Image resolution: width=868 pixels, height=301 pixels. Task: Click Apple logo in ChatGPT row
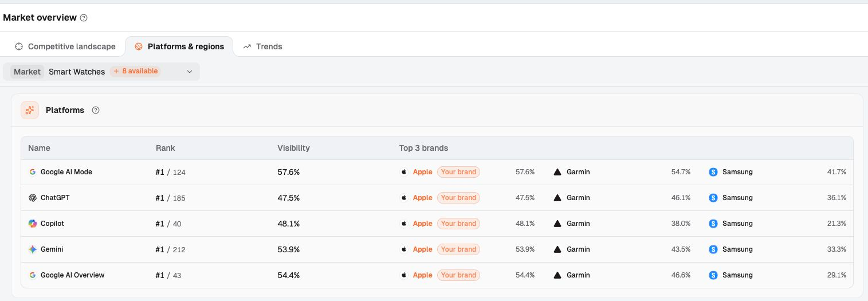coord(404,198)
